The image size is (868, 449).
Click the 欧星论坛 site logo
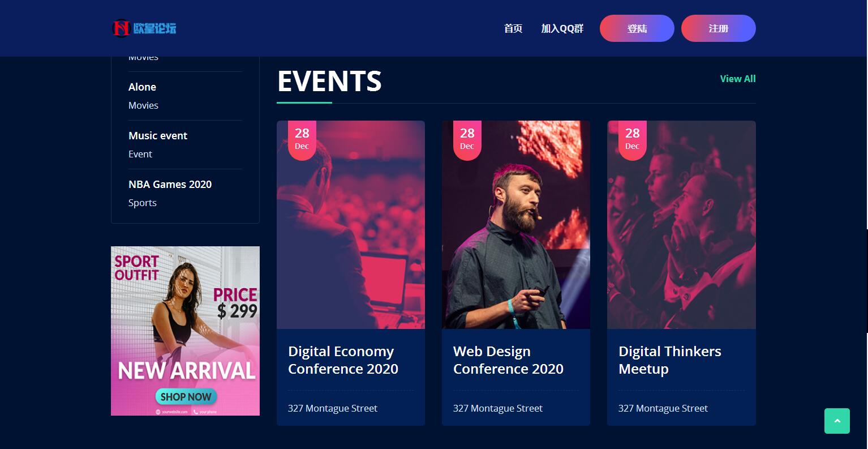(x=144, y=28)
